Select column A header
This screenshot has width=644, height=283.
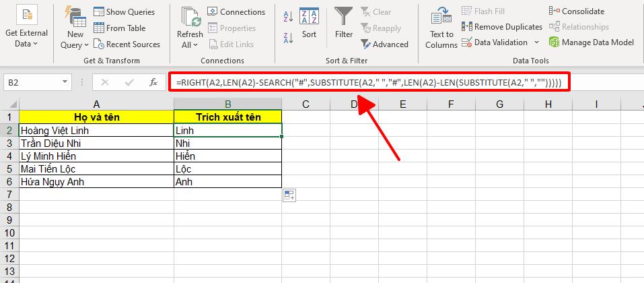click(x=96, y=104)
